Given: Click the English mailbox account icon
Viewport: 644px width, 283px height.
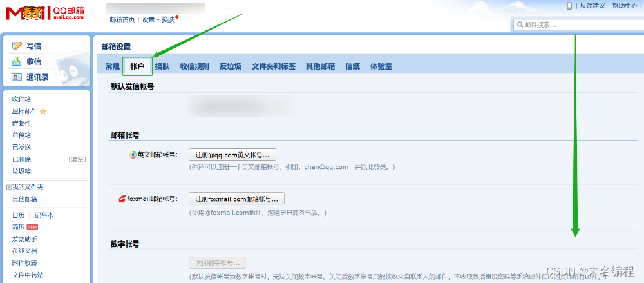Looking at the screenshot, I should click(133, 155).
